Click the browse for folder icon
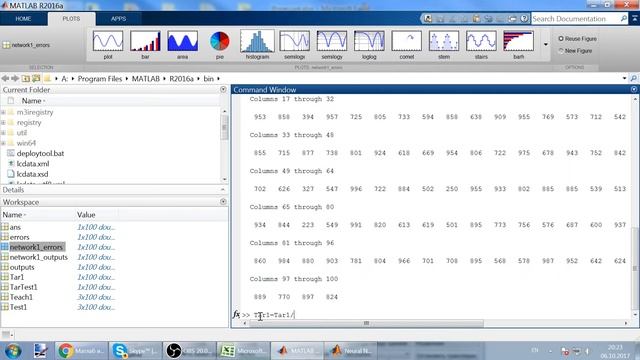The image size is (640, 360). [36, 78]
